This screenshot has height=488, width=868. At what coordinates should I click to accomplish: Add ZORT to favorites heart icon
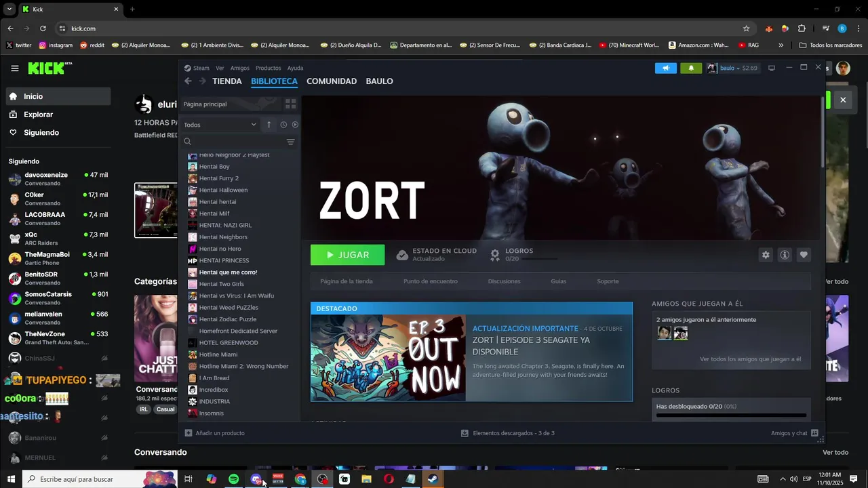(x=804, y=255)
